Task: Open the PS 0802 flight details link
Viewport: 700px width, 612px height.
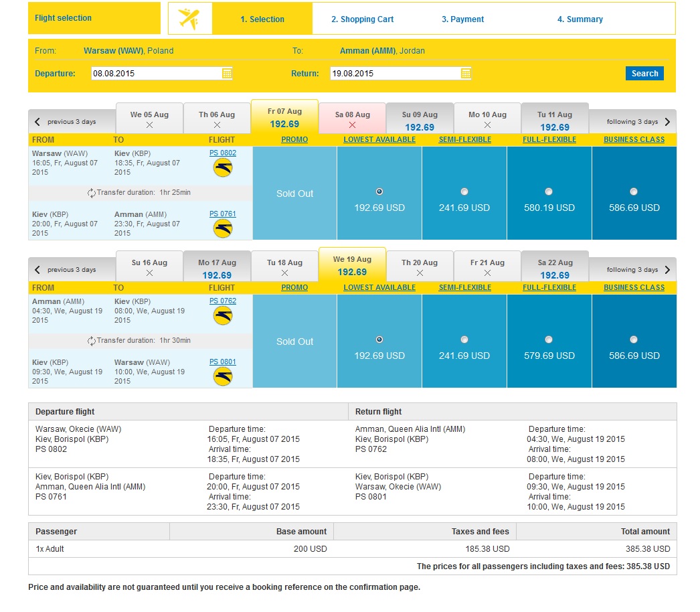Action: (223, 153)
